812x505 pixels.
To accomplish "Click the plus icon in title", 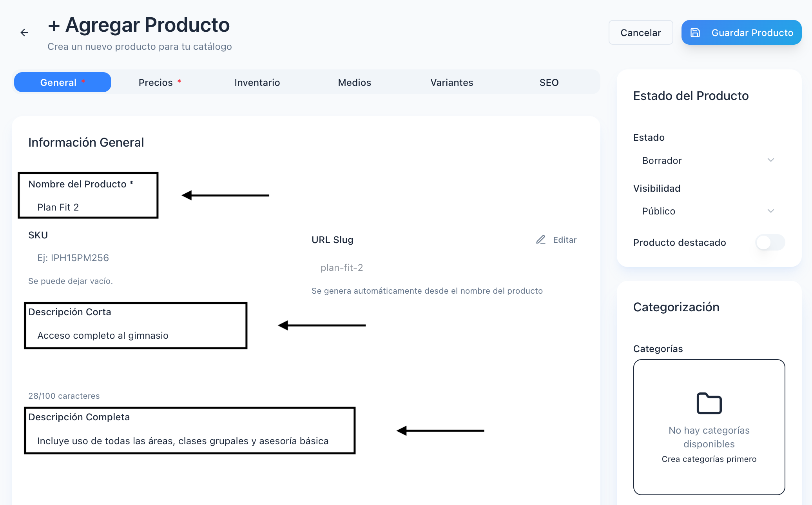I will coord(54,26).
